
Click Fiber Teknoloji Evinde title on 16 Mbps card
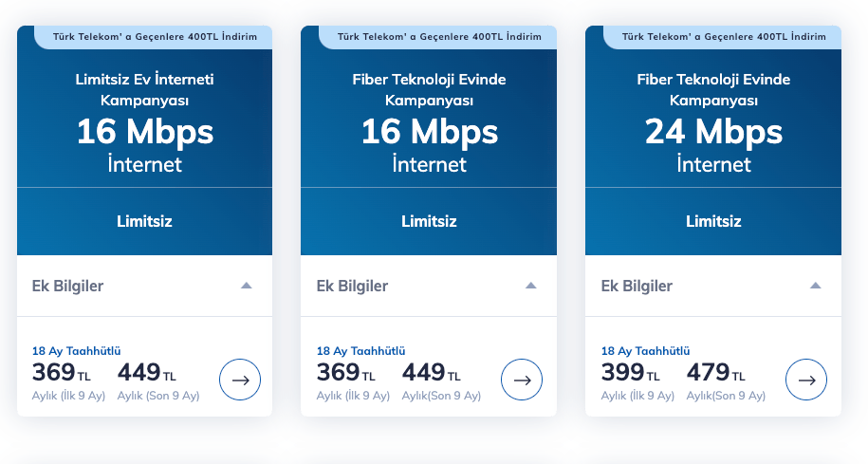click(429, 89)
